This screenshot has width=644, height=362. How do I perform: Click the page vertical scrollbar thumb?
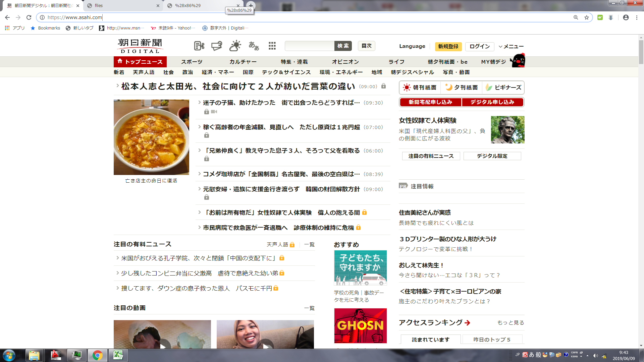click(641, 52)
